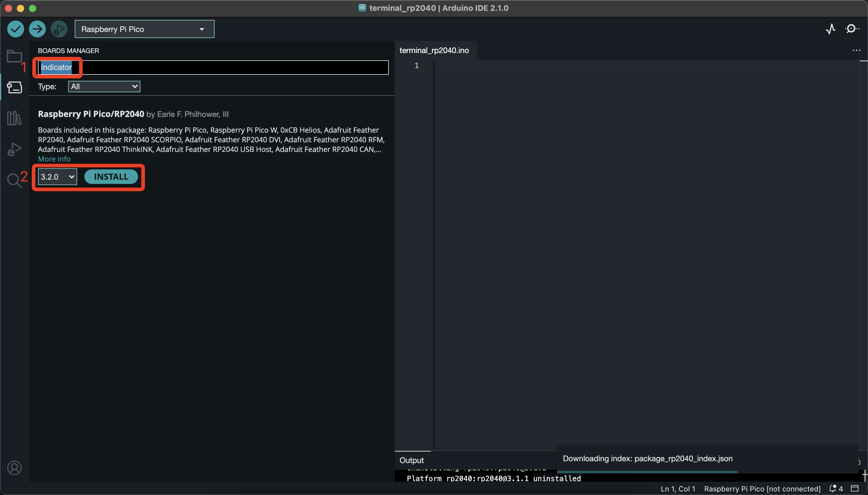Open the Debug sidebar panel

point(14,149)
